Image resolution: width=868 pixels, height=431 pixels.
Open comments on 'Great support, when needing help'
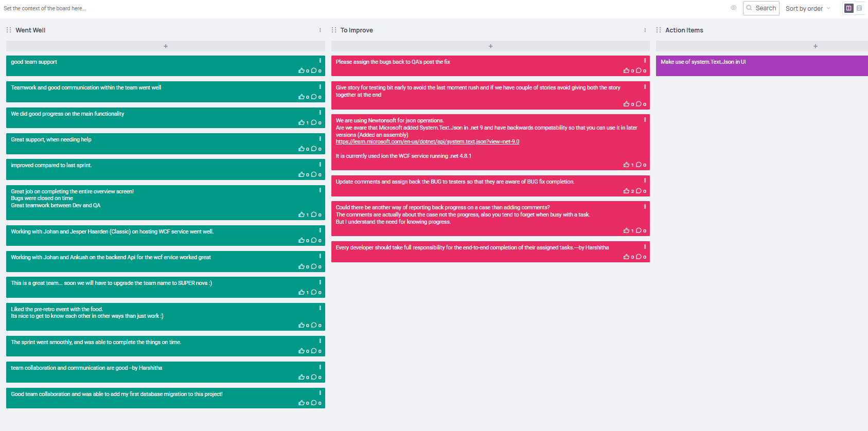[314, 149]
